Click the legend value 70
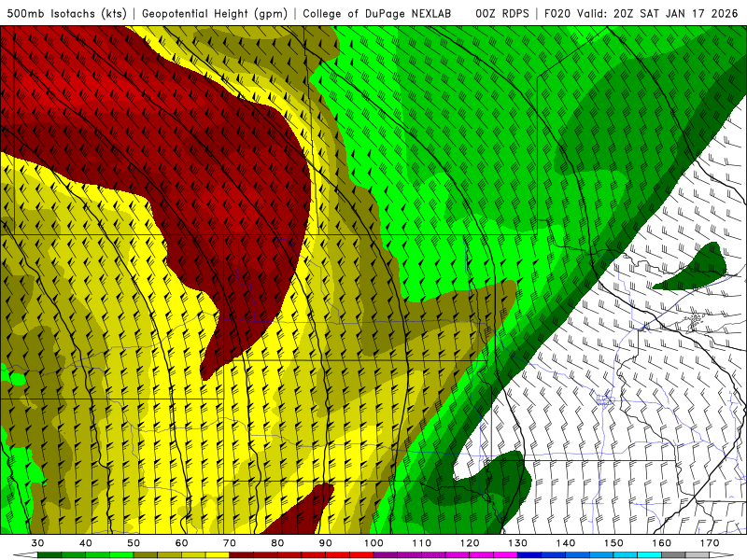The image size is (747, 560). coord(229,543)
